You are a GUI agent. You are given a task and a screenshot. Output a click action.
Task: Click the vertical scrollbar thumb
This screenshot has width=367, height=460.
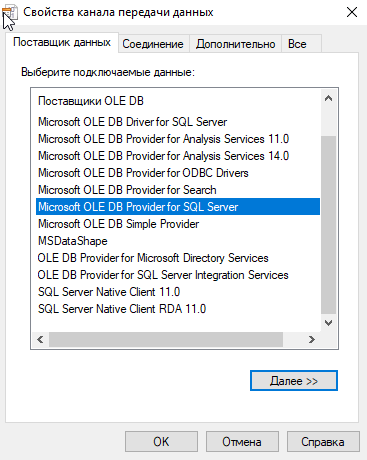coord(329,225)
